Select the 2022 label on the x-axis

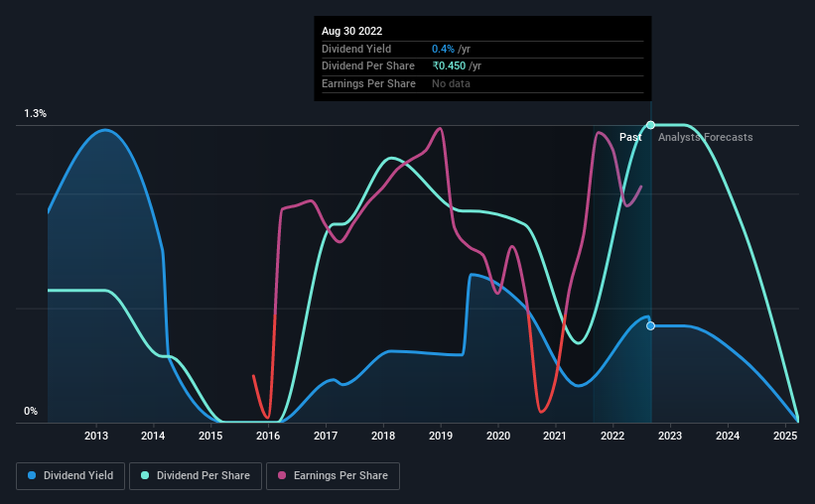tap(612, 436)
